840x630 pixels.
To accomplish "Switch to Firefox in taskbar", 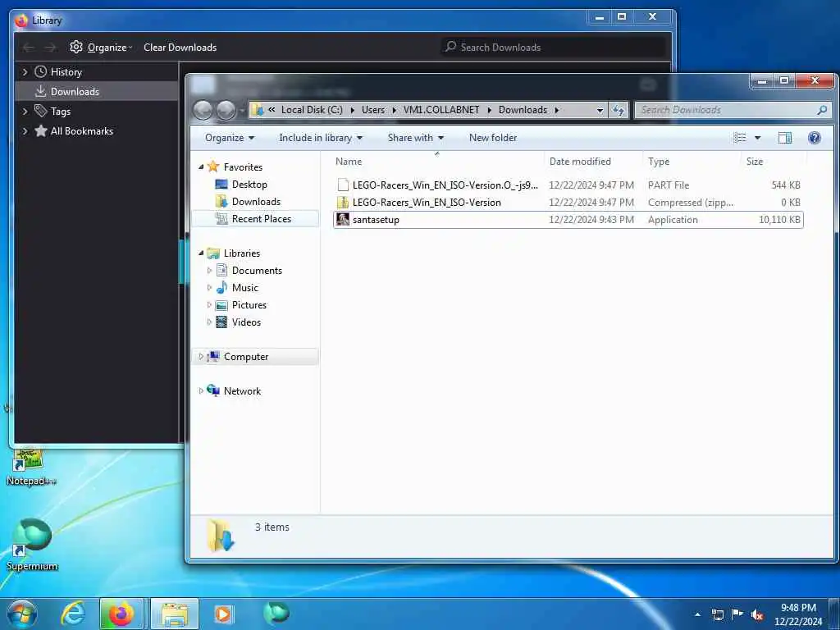I will click(121, 614).
